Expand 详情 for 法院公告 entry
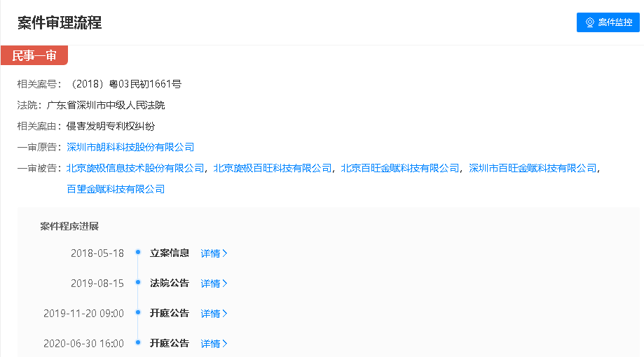The height and width of the screenshot is (357, 644). pyautogui.click(x=214, y=283)
